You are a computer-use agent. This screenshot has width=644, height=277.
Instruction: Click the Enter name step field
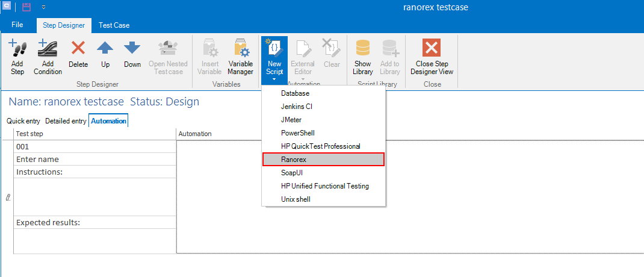point(94,160)
